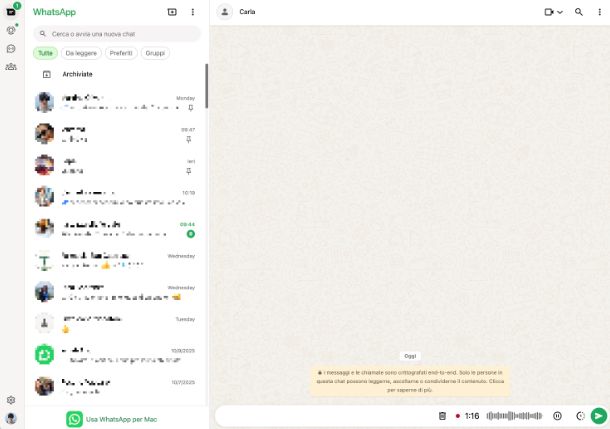Click the avatar of the 09:47 chat

point(44,134)
